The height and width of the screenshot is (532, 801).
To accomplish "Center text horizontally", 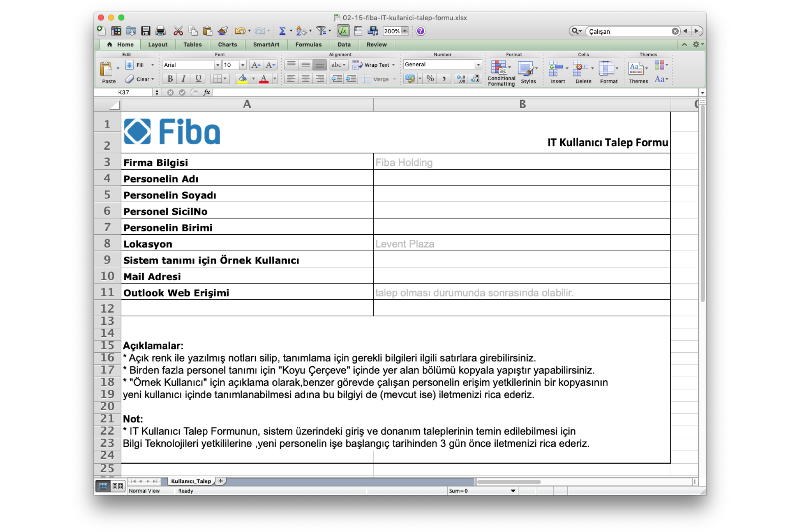I will pyautogui.click(x=305, y=78).
